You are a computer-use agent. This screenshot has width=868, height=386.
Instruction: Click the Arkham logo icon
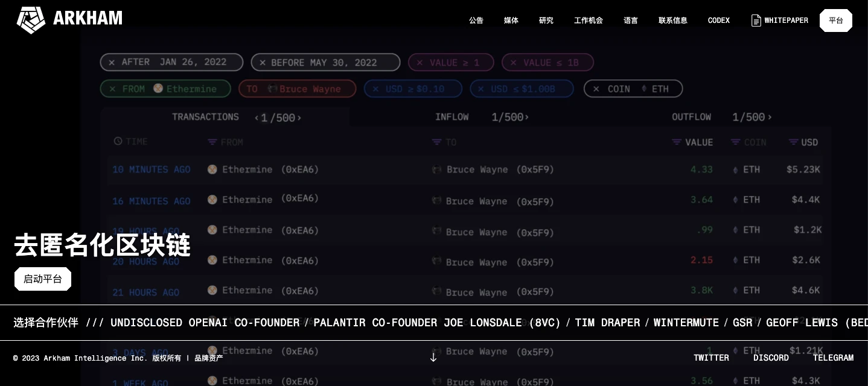point(31,20)
